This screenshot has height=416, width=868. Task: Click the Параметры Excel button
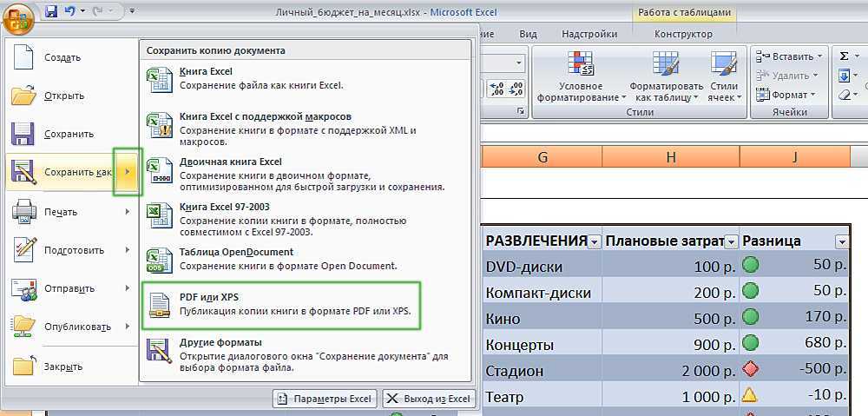pyautogui.click(x=325, y=399)
